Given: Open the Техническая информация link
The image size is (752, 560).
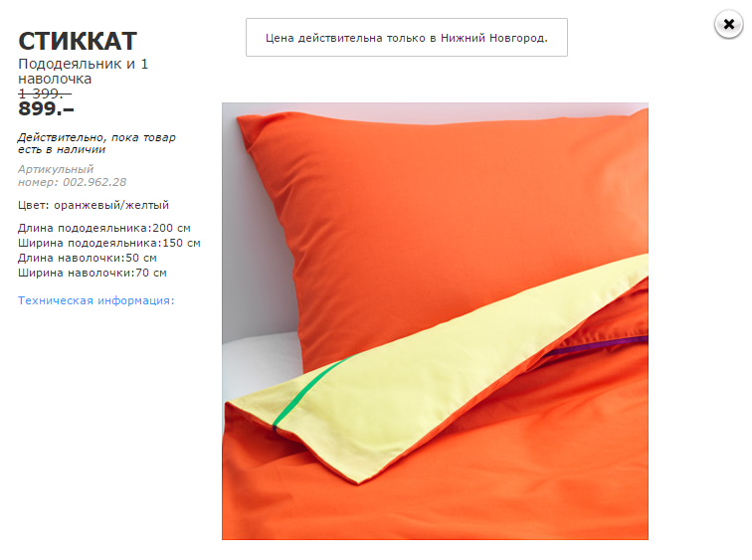Looking at the screenshot, I should coord(95,300).
